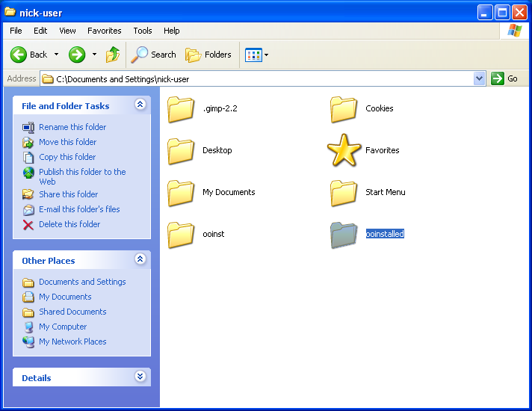532x411 pixels.
Task: Go up one folder level
Action: [x=113, y=55]
